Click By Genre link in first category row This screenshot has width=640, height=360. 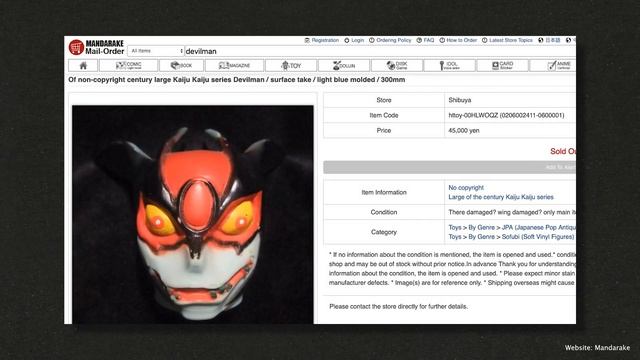[481, 227]
